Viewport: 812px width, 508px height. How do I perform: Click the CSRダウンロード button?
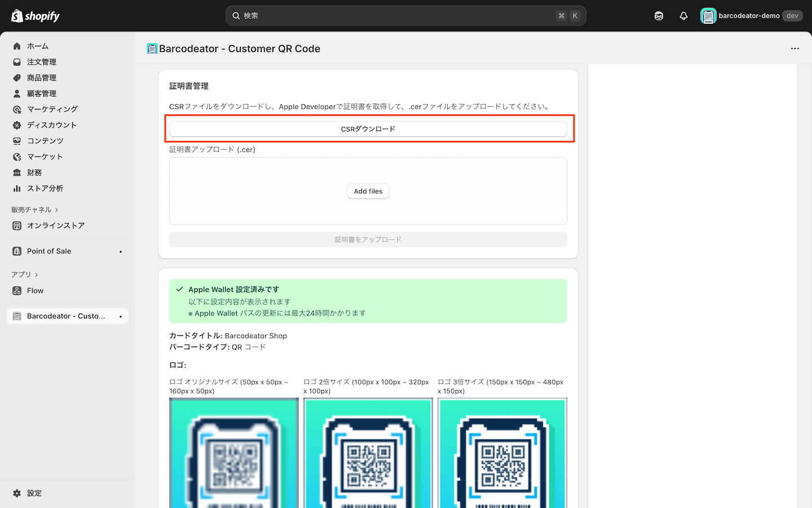pyautogui.click(x=368, y=128)
